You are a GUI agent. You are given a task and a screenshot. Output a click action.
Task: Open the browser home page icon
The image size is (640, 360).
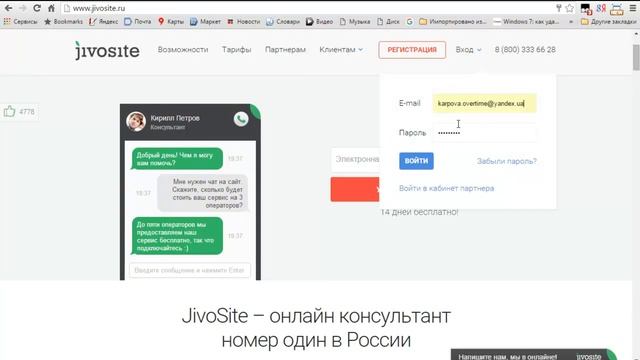coord(51,8)
